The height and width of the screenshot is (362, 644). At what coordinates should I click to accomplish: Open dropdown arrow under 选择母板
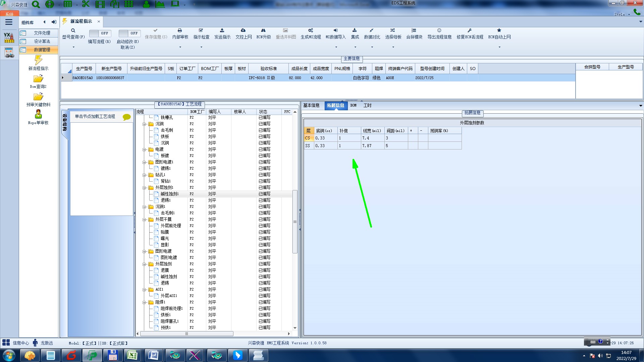coord(393,47)
